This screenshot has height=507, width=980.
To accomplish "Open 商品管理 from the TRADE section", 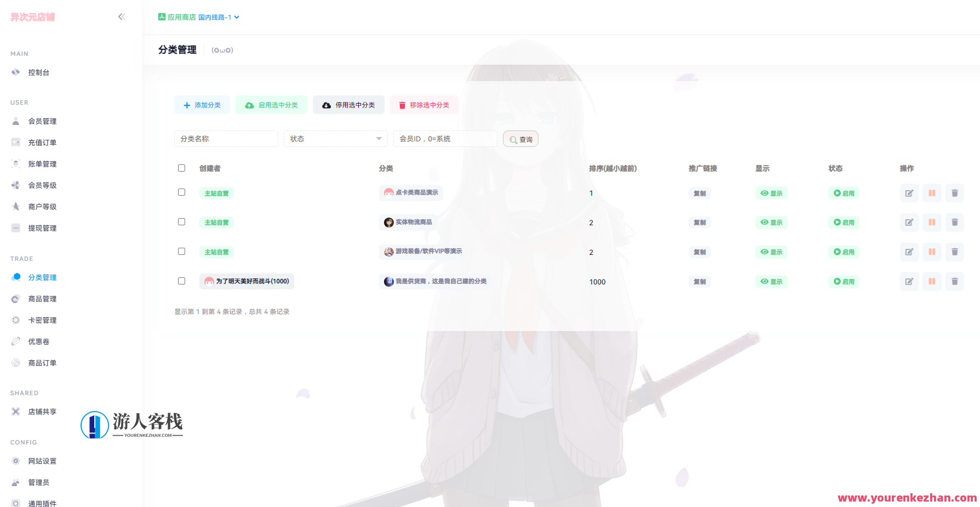I will coord(15,299).
